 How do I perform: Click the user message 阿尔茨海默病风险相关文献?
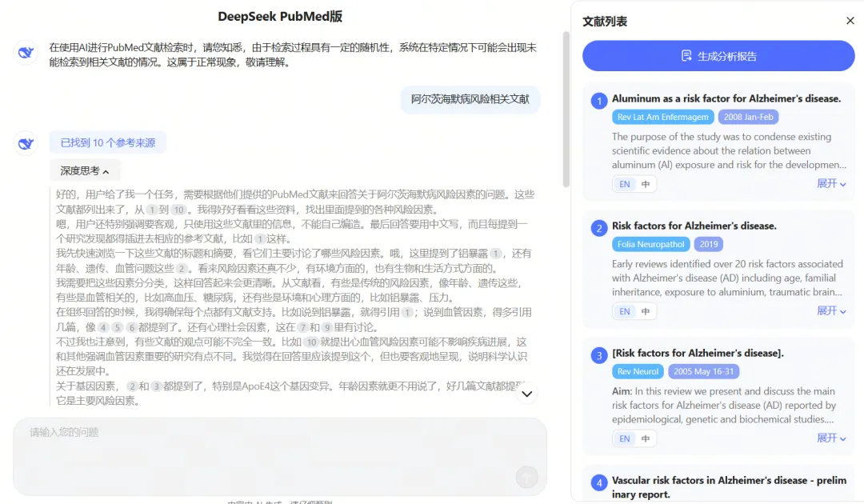click(x=470, y=99)
